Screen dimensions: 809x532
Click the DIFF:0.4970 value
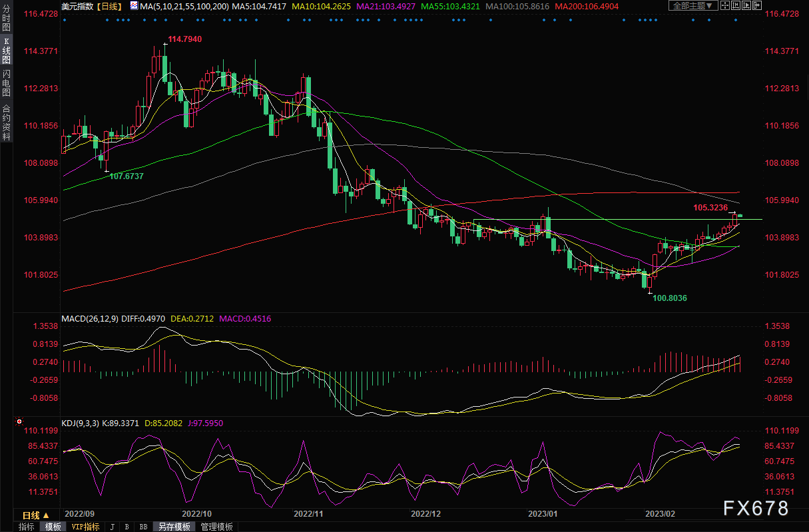pos(144,319)
